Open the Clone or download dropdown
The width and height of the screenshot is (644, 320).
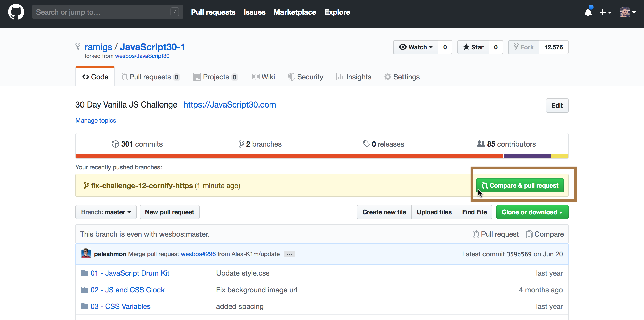[532, 212]
